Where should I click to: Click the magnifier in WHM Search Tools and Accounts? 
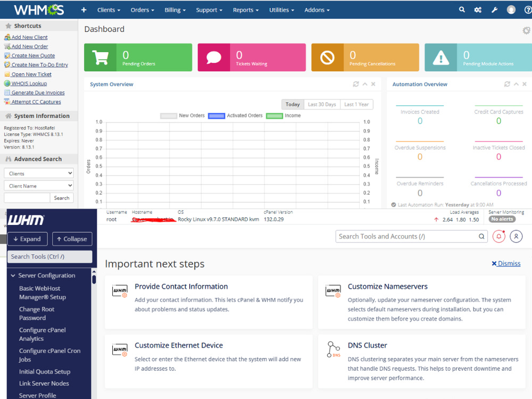481,237
